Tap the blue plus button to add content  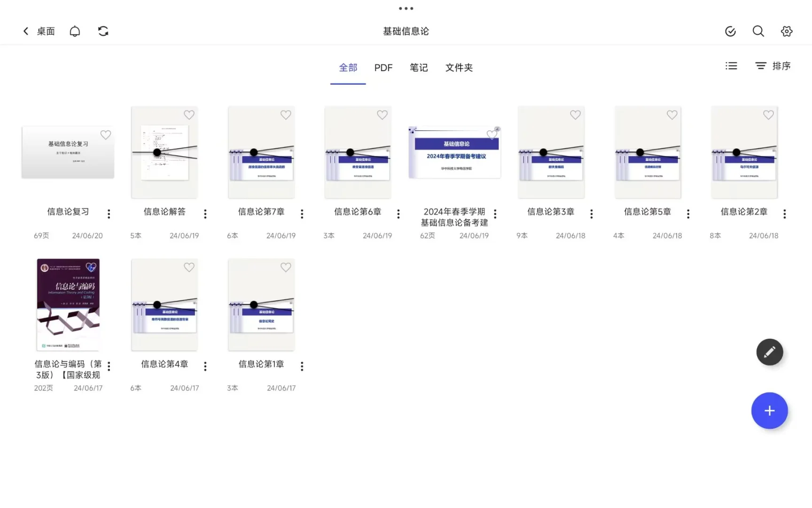(x=769, y=410)
